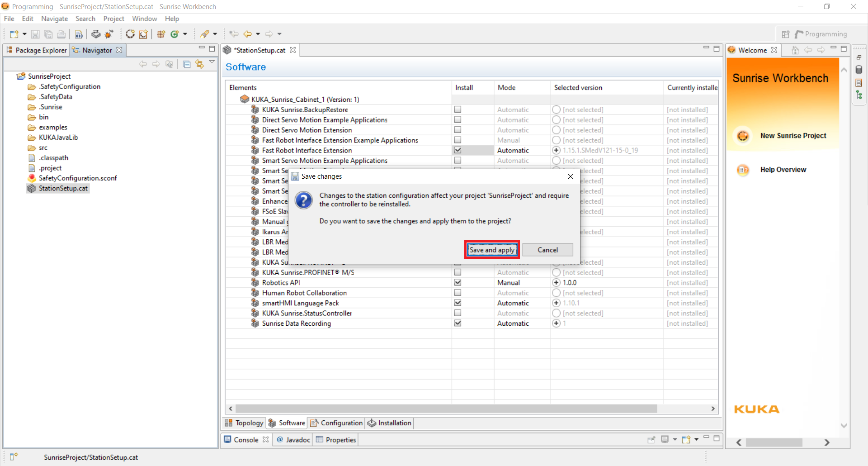Select SafetyConfiguration.sconf in Navigator
The image size is (868, 466).
click(77, 178)
